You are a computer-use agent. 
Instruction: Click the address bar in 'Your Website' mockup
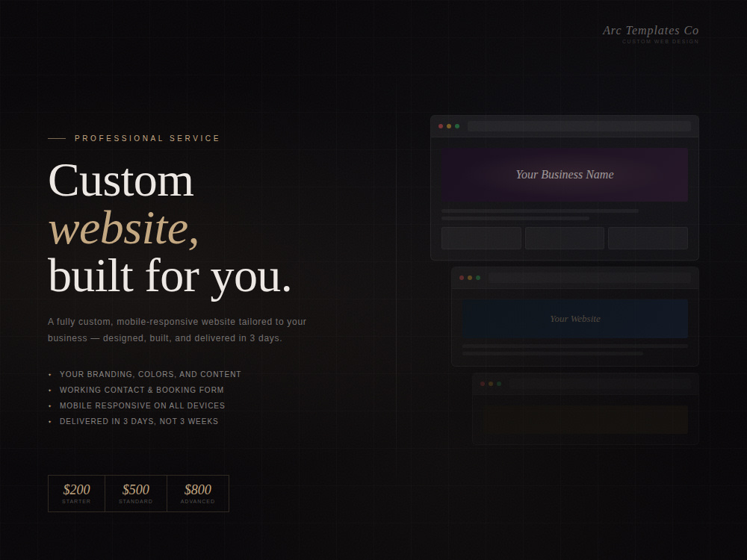pyautogui.click(x=590, y=278)
